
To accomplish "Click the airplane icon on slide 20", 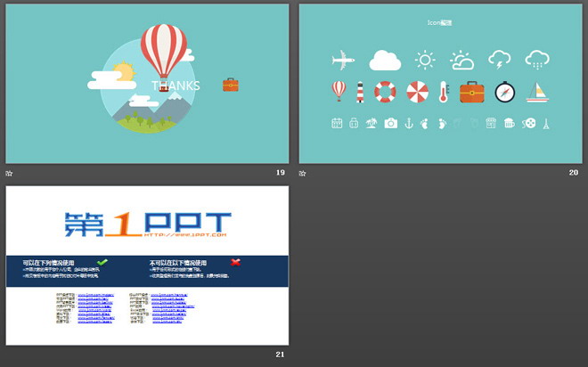I will (343, 60).
